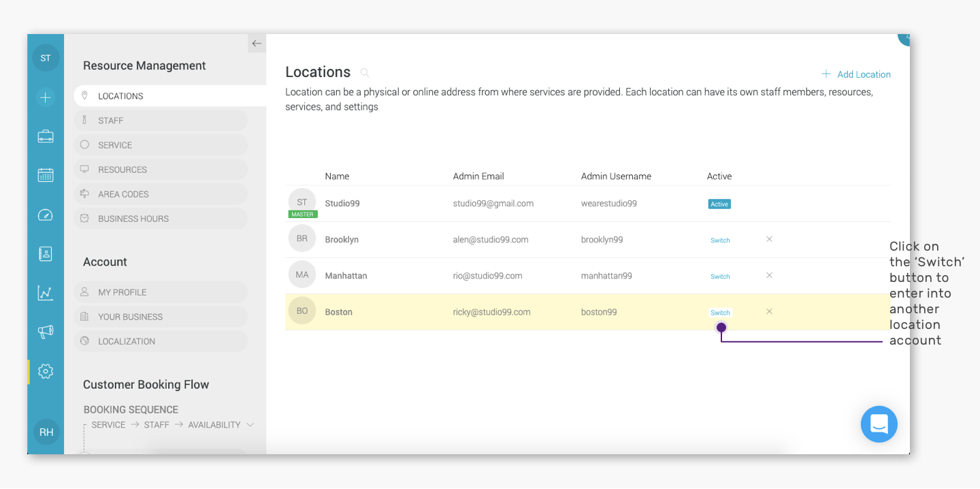Click the plus quick-add icon in sidebar
The width and height of the screenshot is (980, 489).
(46, 97)
